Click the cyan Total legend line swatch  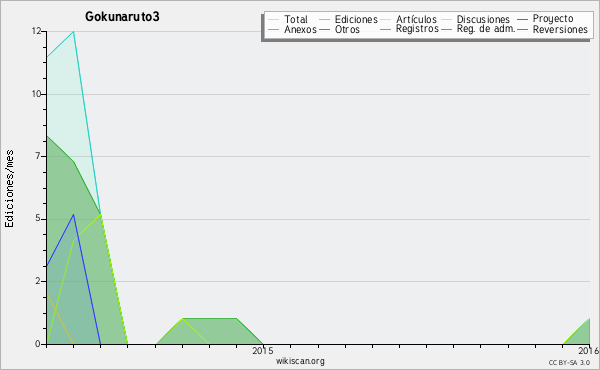tap(274, 19)
